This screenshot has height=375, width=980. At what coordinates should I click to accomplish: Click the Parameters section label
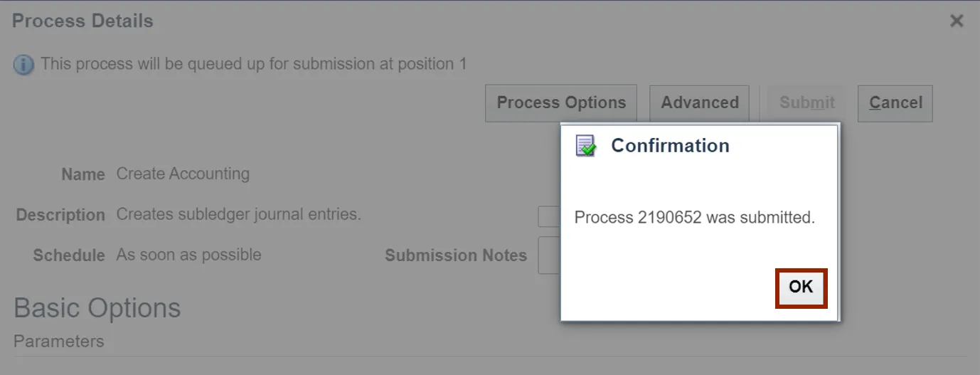coord(59,342)
